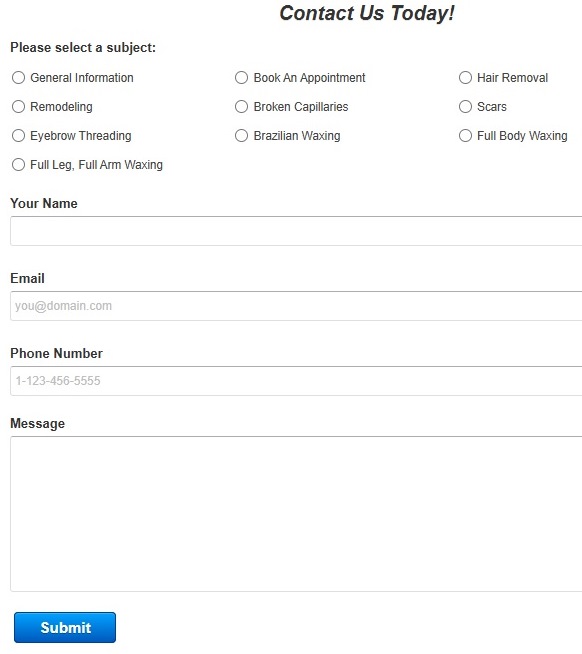The width and height of the screenshot is (582, 654).
Task: Click the blue Submit button
Action: tap(65, 627)
